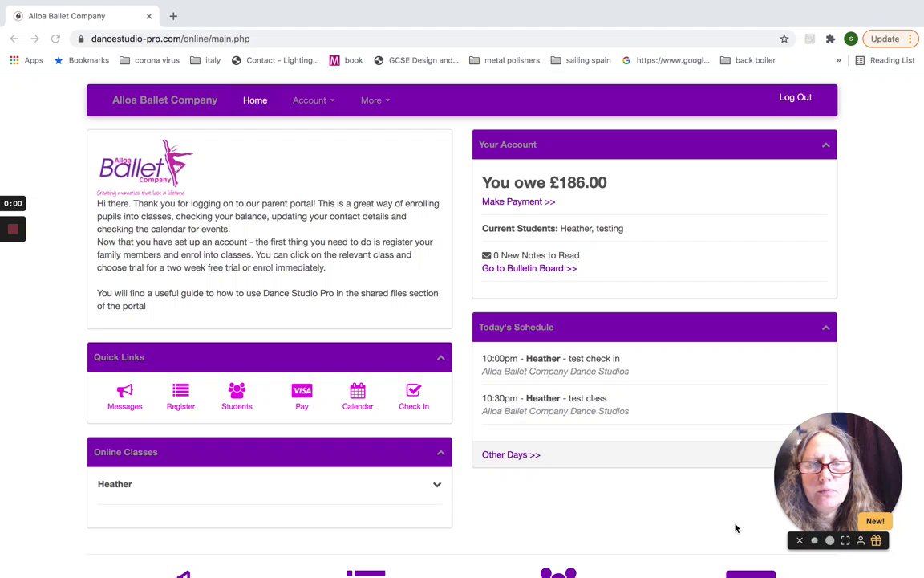The height and width of the screenshot is (578, 924).
Task: Open the Chrome profile avatar S
Action: (x=850, y=39)
